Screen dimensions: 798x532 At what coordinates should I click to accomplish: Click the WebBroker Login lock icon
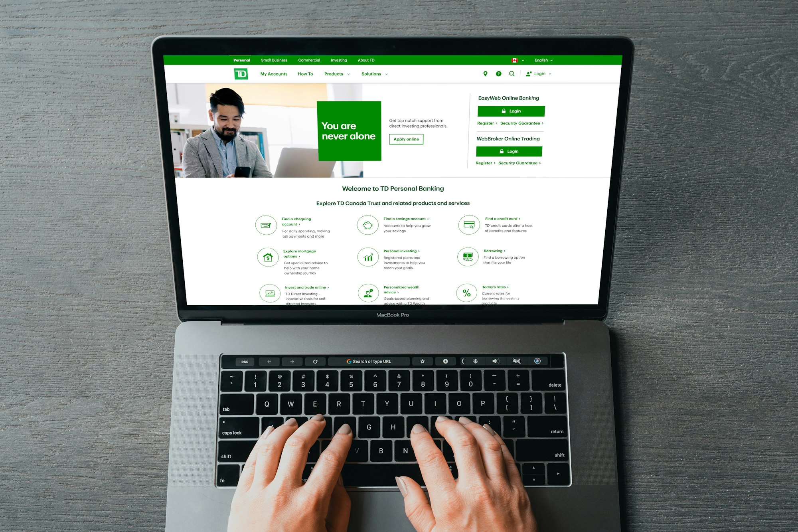pyautogui.click(x=502, y=151)
